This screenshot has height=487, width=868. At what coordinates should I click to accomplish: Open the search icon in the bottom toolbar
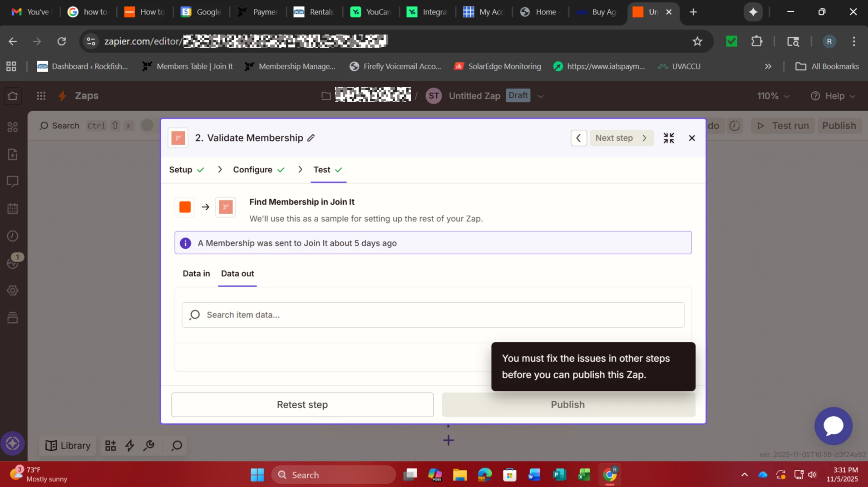click(176, 446)
